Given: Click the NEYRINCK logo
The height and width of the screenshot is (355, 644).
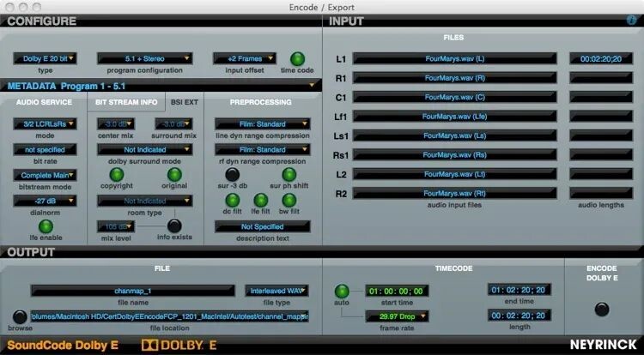Looking at the screenshot, I should pyautogui.click(x=604, y=345).
